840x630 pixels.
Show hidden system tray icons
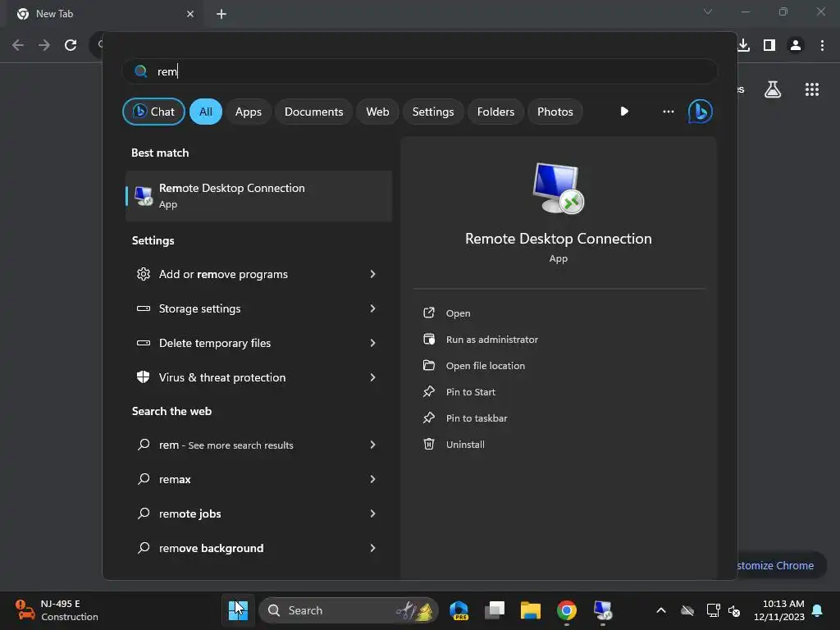point(661,610)
